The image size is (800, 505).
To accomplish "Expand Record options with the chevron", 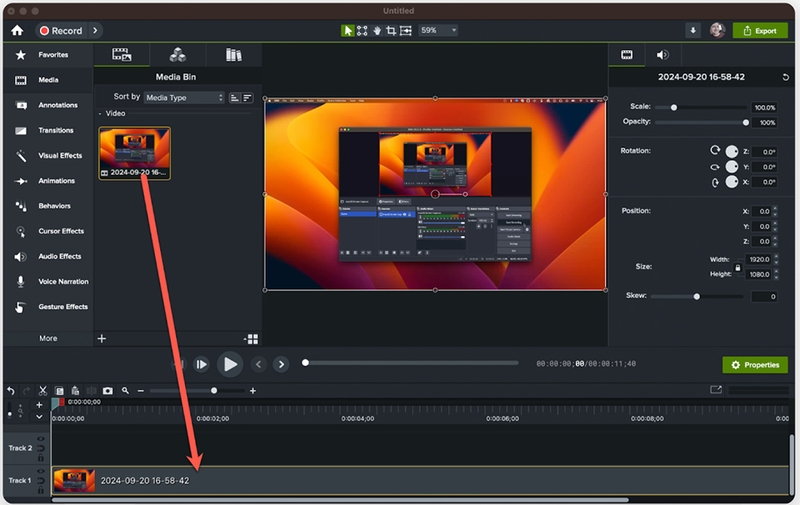I will click(95, 31).
